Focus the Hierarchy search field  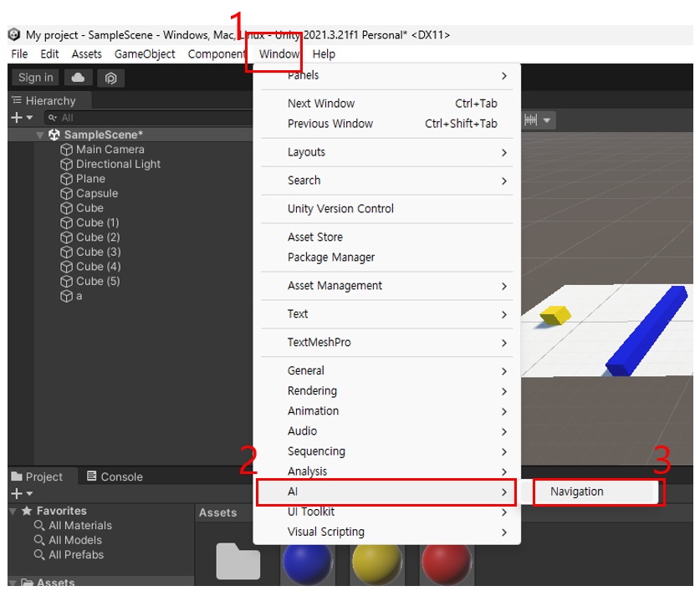149,118
